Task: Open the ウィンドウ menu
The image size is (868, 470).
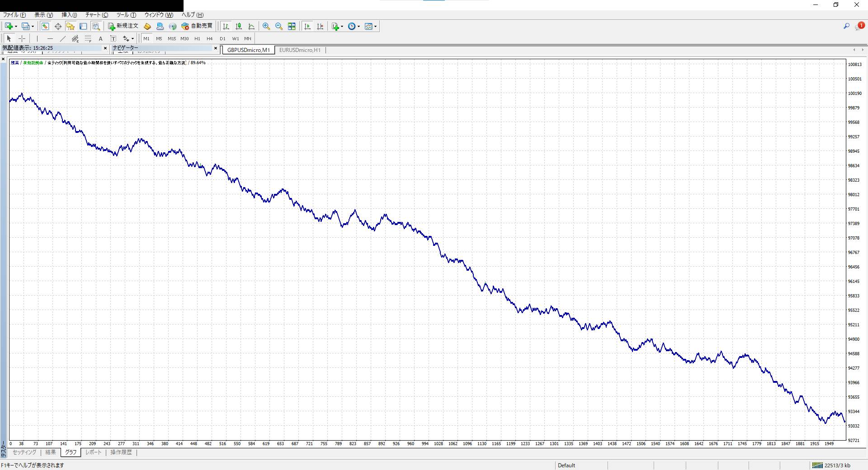Action: click(159, 15)
